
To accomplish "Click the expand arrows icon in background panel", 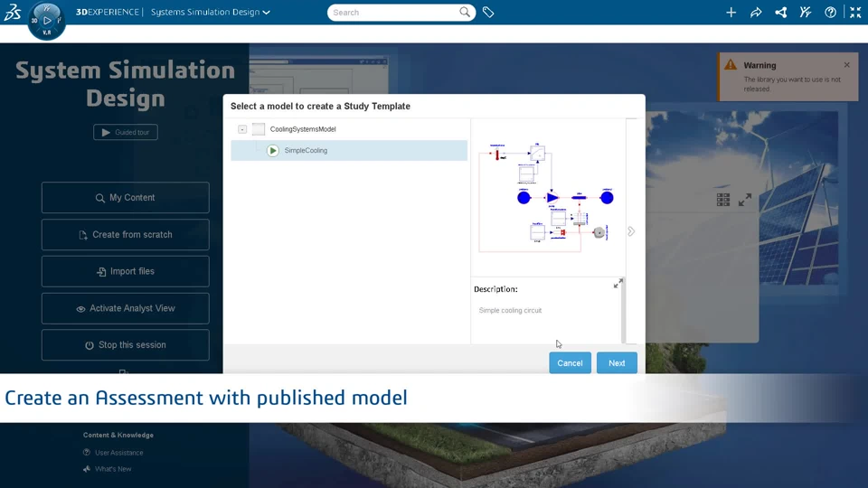I will [745, 200].
